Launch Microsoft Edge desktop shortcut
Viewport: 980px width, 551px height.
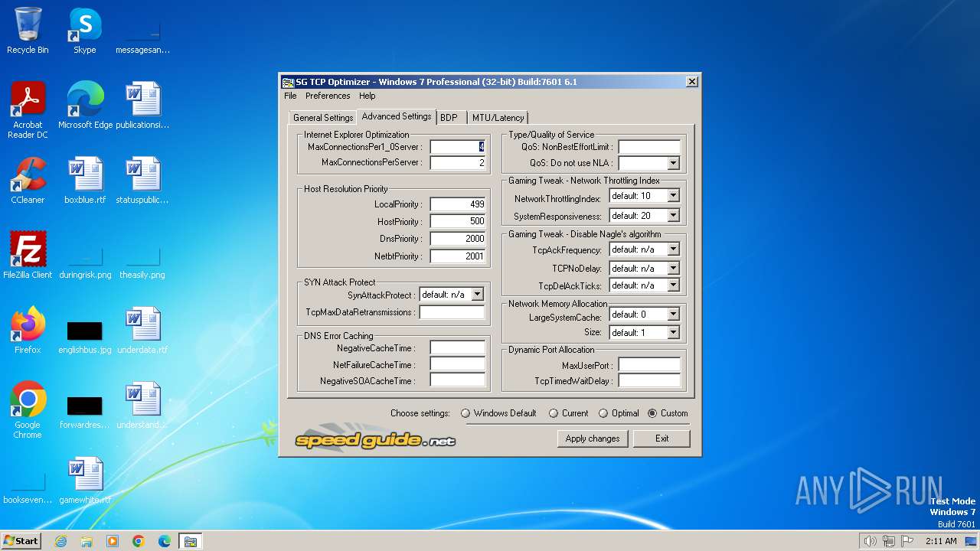coord(85,106)
